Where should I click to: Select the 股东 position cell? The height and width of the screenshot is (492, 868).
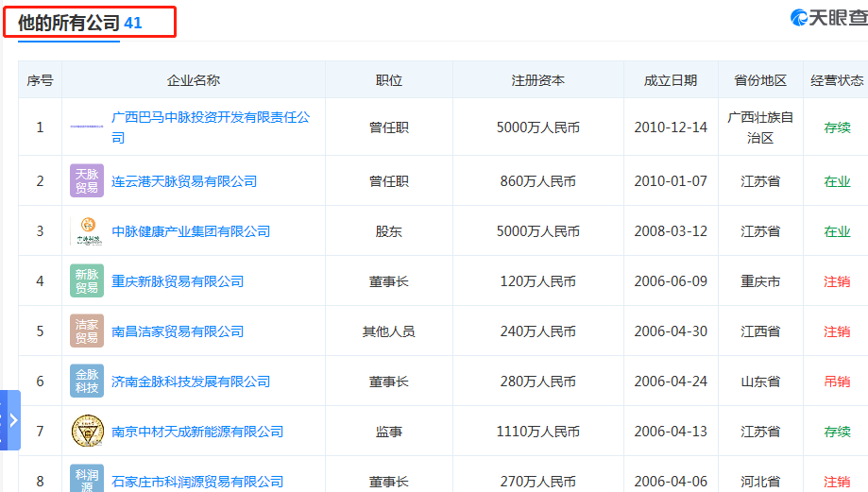click(x=388, y=231)
